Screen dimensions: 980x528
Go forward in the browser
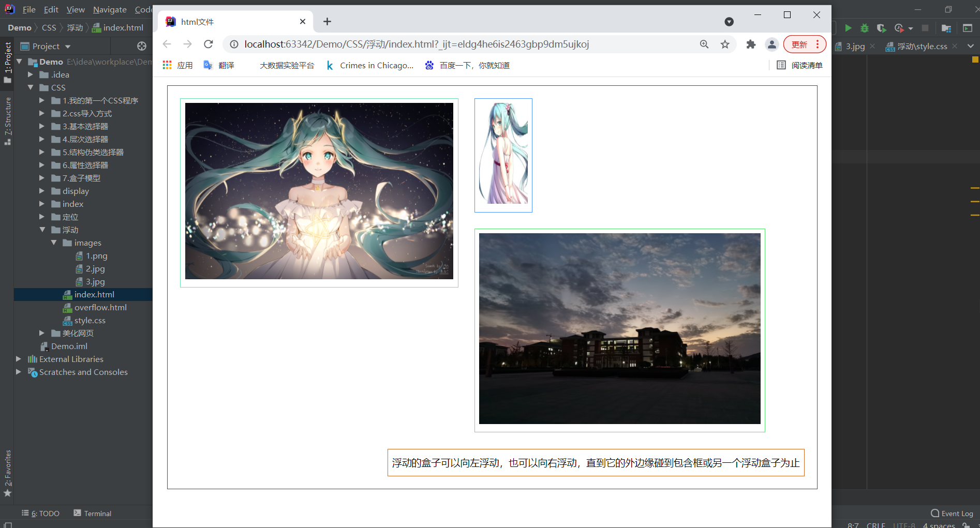187,44
